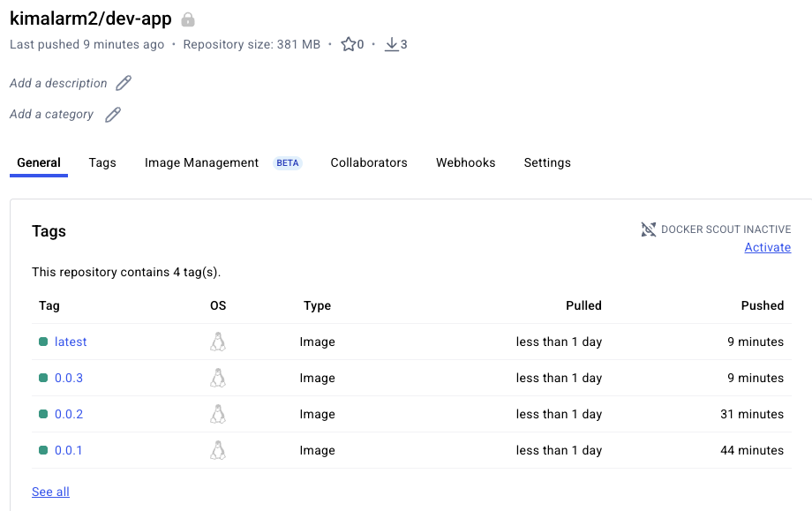Click Linux penguin icon in 0.0.1 row
The width and height of the screenshot is (812, 511).
(218, 450)
